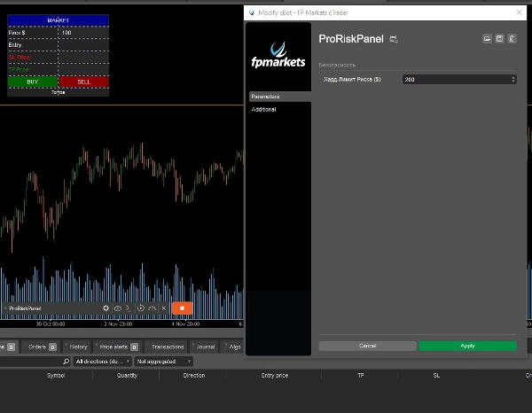Adjust the Hard-limit risk value stepper arrows
This screenshot has width=532, height=413.
513,80
